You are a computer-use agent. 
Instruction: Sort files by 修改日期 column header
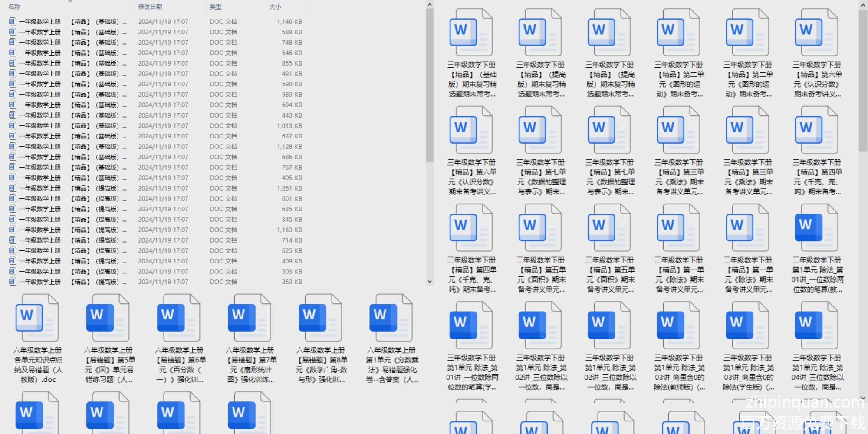150,7
